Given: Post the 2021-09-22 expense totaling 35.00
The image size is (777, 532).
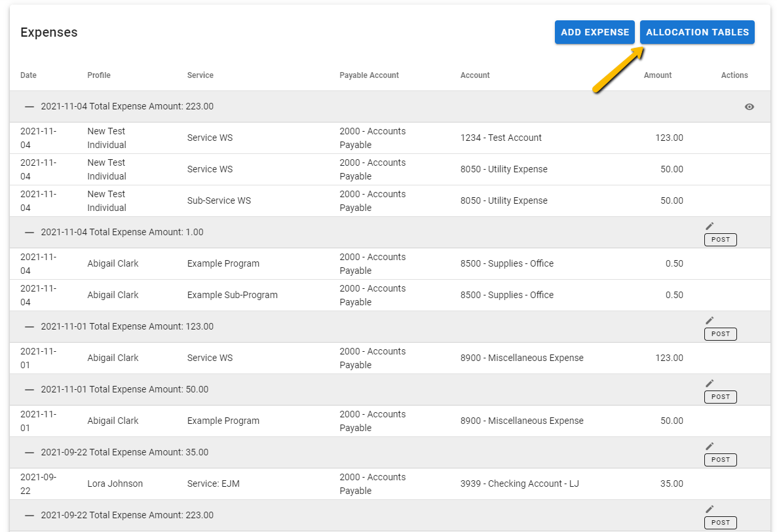Looking at the screenshot, I should (x=720, y=460).
